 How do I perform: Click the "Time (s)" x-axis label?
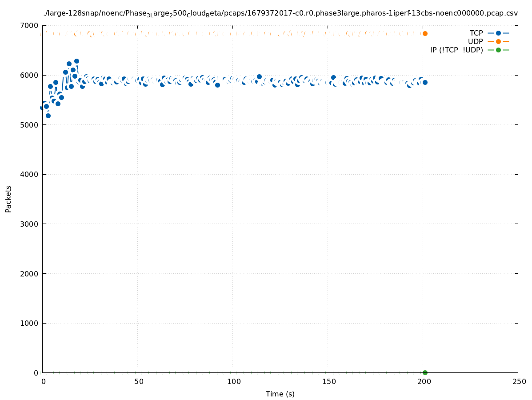(280, 394)
